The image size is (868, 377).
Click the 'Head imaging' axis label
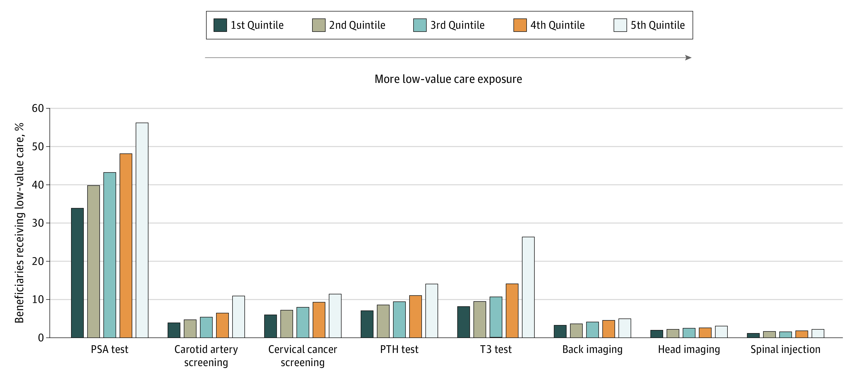[x=689, y=350]
